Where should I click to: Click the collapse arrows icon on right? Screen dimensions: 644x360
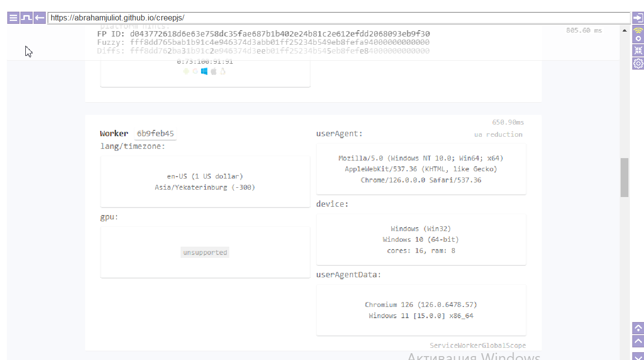[638, 50]
